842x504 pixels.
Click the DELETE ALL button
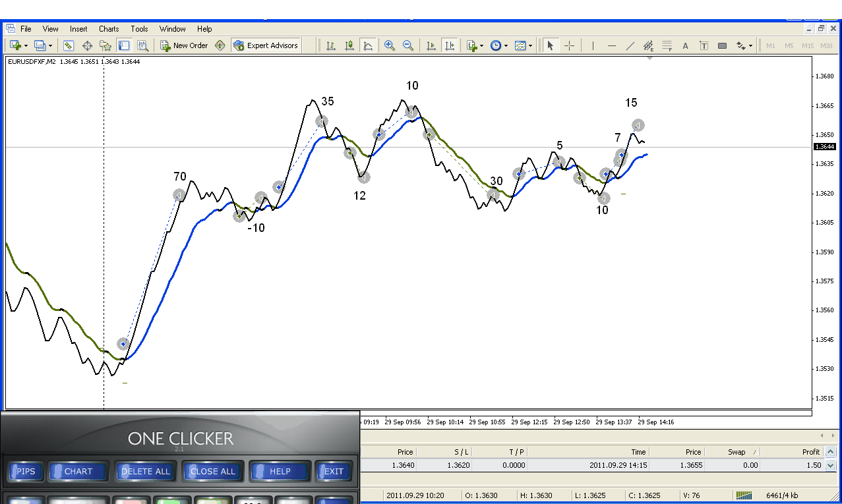tap(145, 471)
